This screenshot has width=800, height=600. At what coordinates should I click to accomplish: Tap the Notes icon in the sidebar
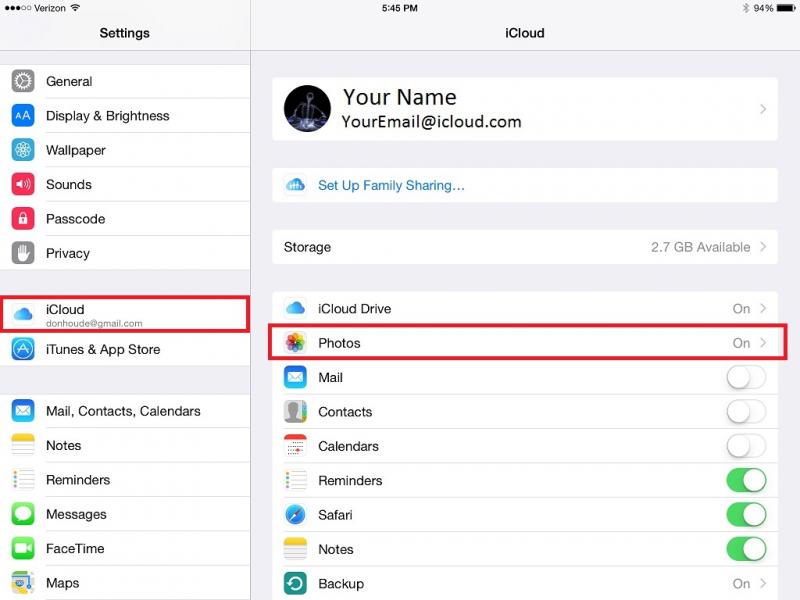[23, 445]
